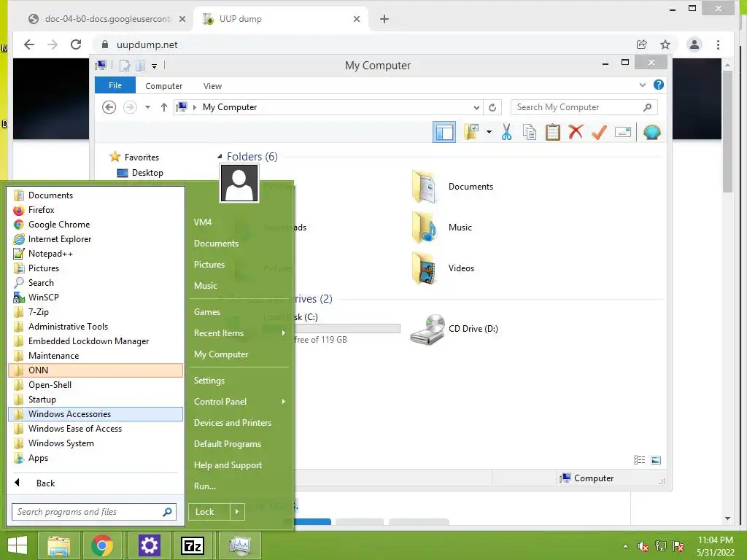747x560 pixels.
Task: Select the Music folder
Action: coord(441,227)
